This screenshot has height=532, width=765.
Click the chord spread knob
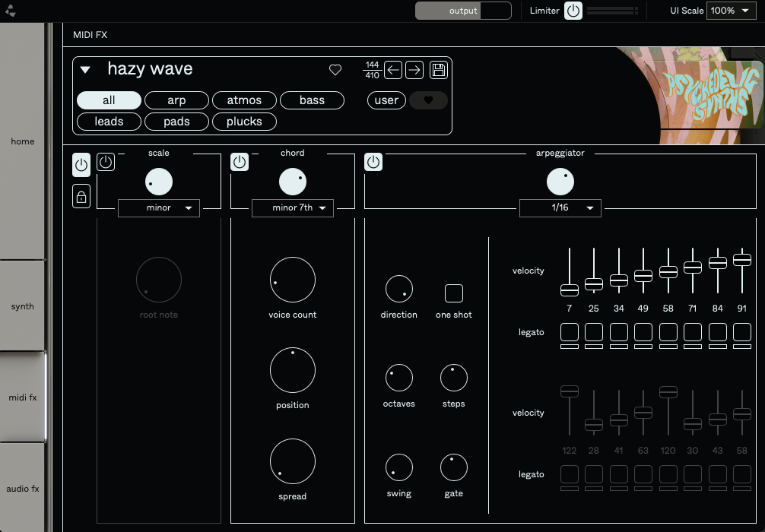click(x=293, y=461)
